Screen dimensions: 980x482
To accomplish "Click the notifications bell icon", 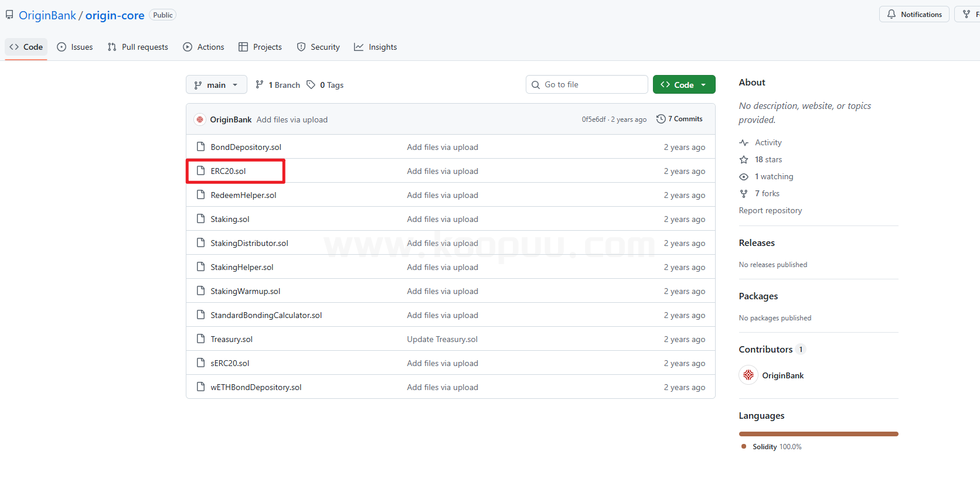I will 891,14.
